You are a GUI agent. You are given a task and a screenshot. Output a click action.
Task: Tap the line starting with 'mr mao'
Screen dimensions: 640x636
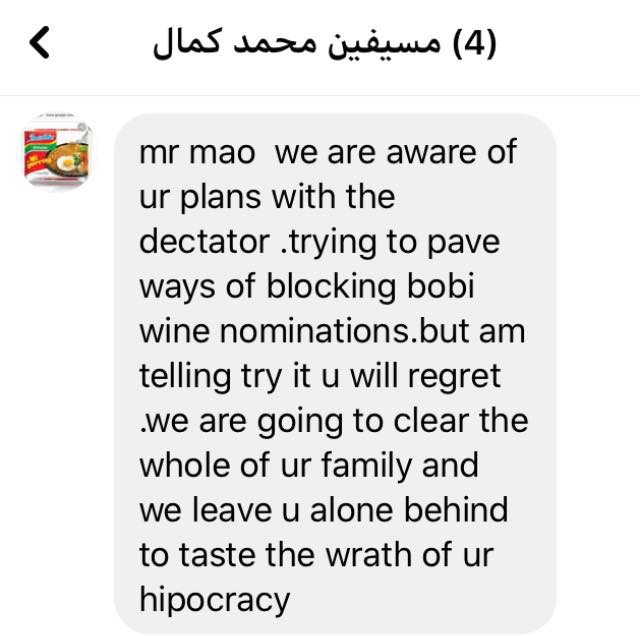(328, 152)
